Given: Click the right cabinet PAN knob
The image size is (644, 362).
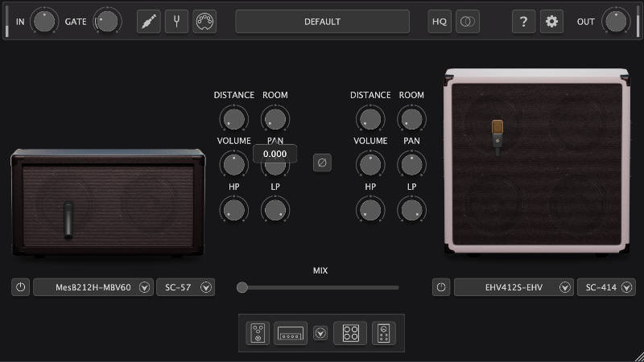Looking at the screenshot, I should tap(411, 165).
